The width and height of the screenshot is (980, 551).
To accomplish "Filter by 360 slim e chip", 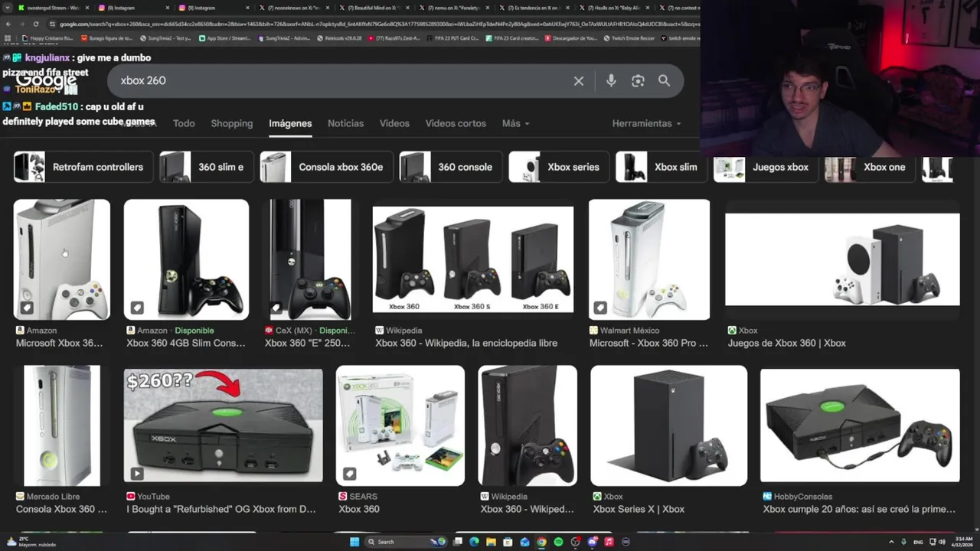I will tap(207, 167).
